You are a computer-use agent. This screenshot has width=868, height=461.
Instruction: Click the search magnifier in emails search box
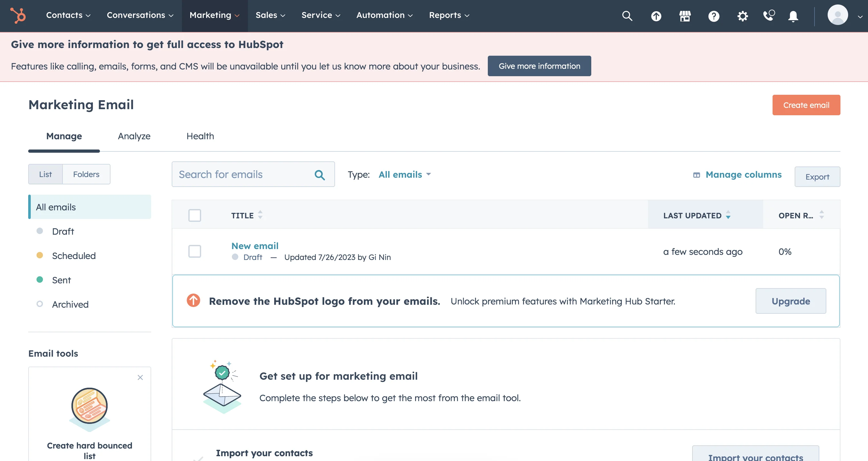click(x=319, y=174)
